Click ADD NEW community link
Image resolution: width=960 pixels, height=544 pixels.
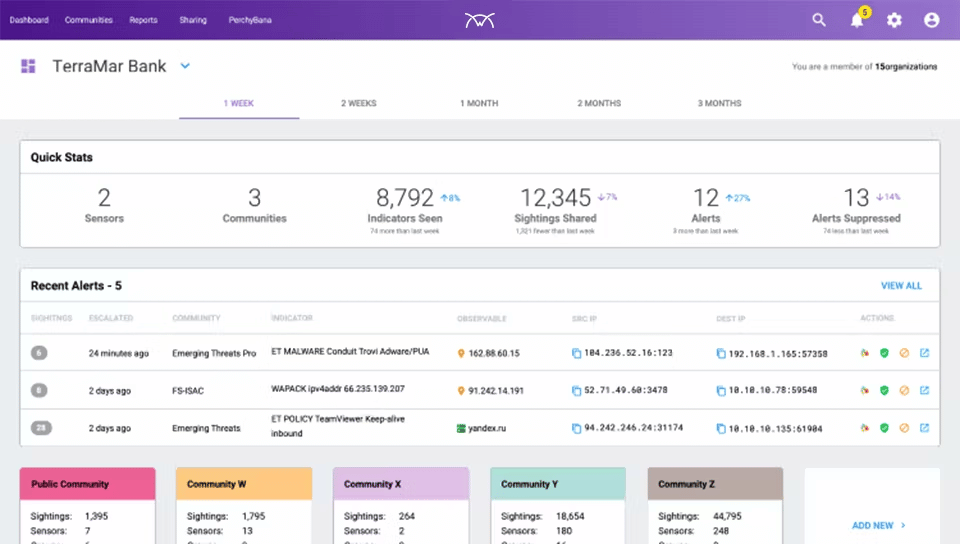(x=879, y=526)
